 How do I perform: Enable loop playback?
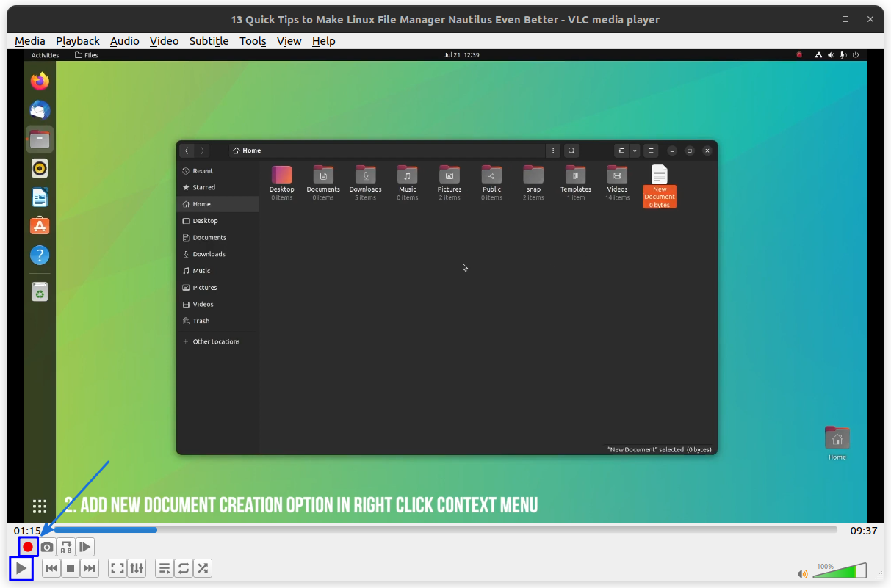(183, 567)
